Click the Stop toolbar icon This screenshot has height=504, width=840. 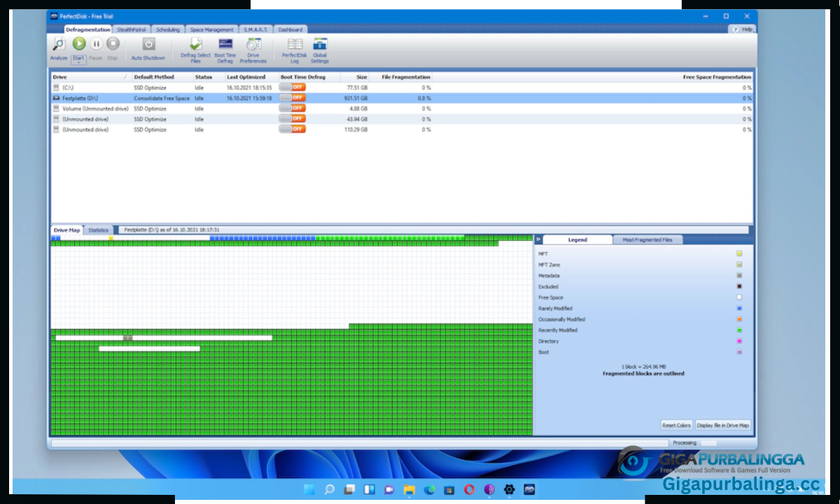(x=113, y=44)
